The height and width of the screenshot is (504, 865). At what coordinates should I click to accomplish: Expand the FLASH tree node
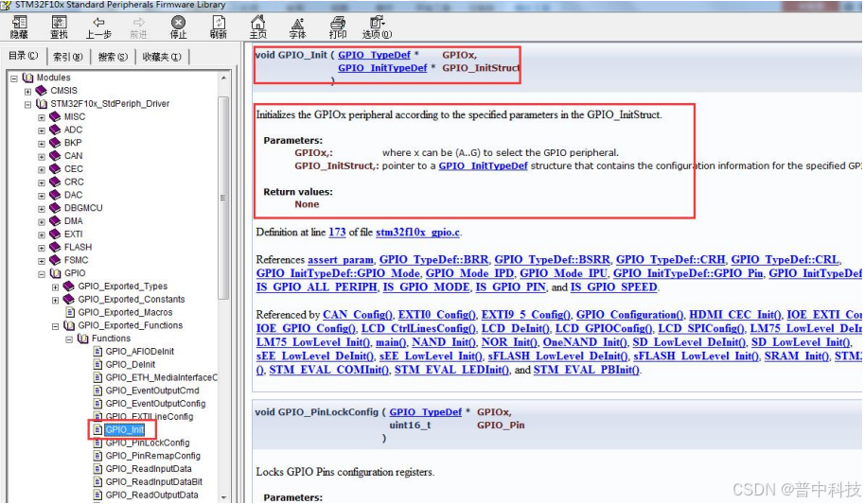(x=42, y=248)
